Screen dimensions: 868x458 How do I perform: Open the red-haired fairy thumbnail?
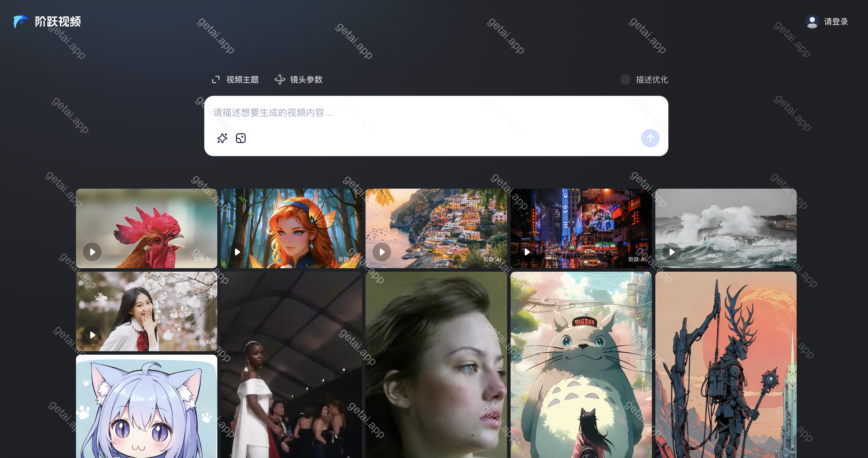click(x=292, y=228)
